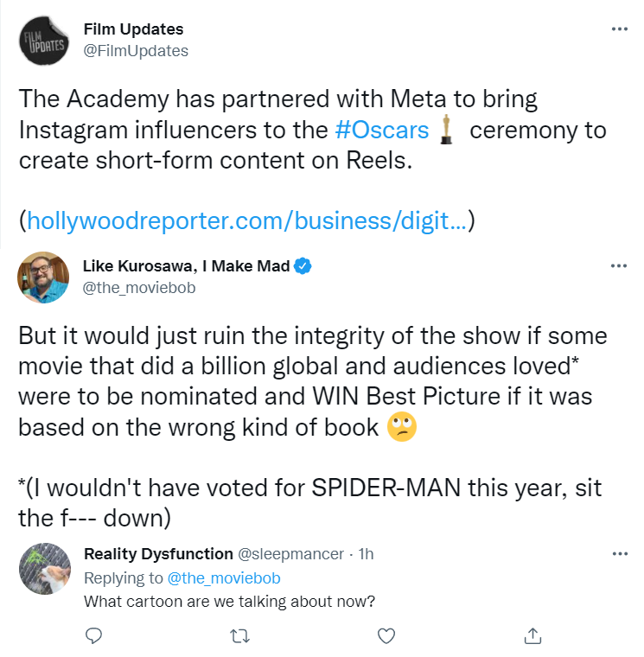Open the hollywoodreporter.com article link
644x657 pixels.
(247, 221)
